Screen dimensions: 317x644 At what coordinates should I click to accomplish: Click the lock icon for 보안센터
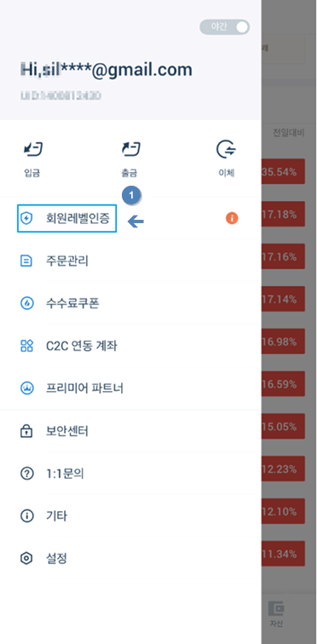coord(26,431)
